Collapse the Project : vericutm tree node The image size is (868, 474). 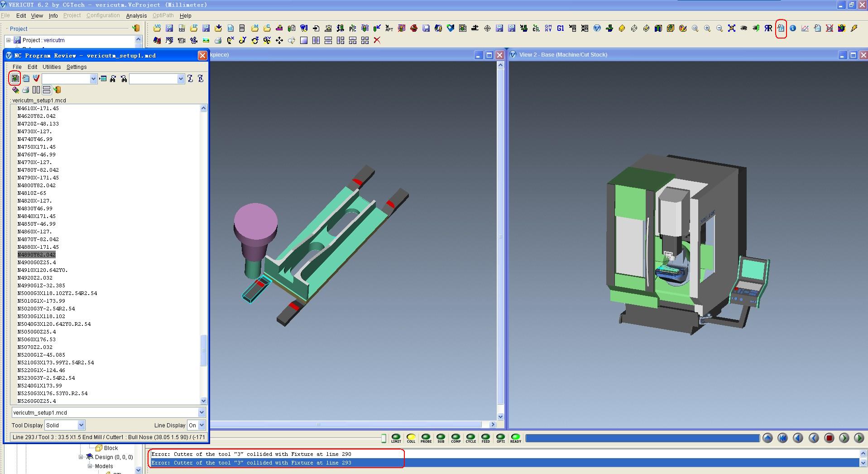(8, 40)
